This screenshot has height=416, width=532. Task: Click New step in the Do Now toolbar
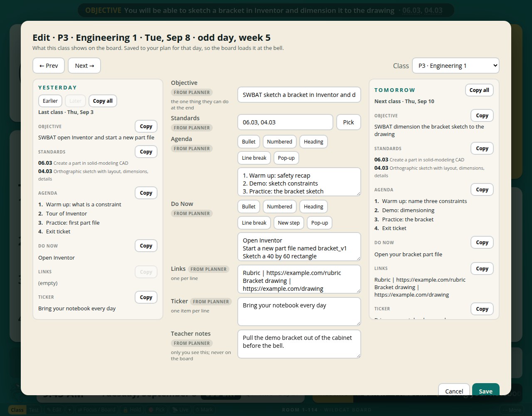pyautogui.click(x=288, y=223)
